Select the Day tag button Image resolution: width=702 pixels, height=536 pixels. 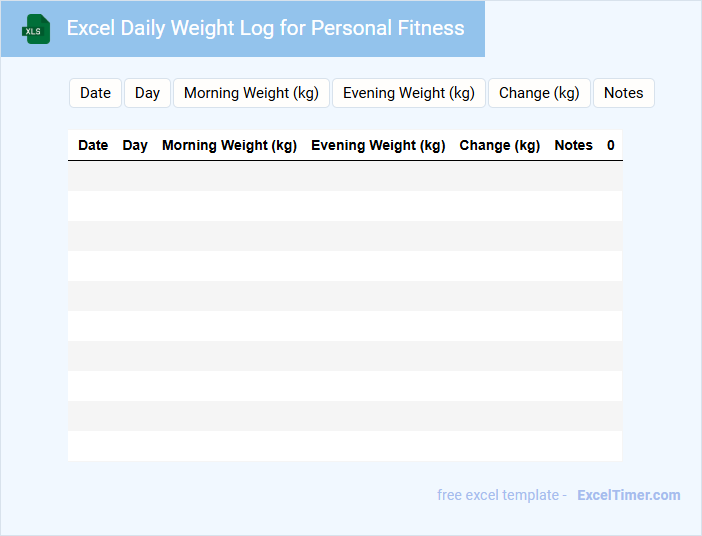(x=147, y=93)
